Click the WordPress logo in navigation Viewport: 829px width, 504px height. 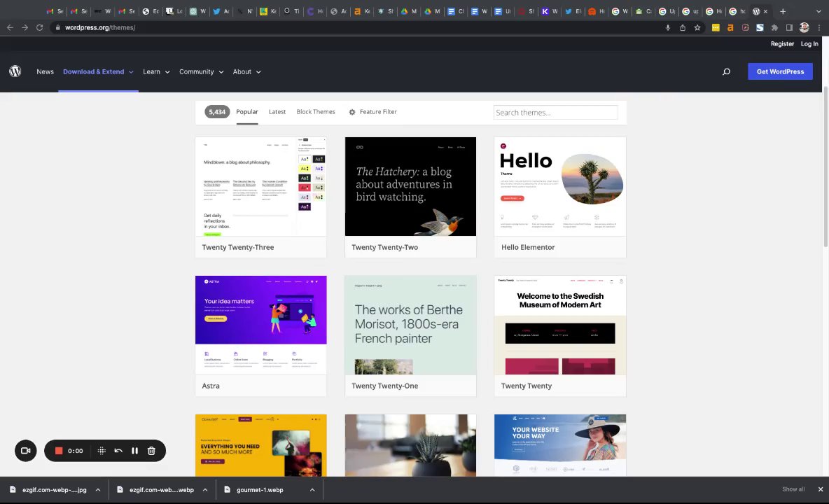(x=15, y=71)
